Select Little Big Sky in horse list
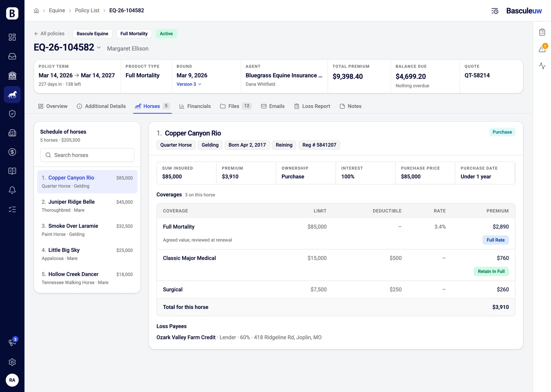Screen dimensions: 551x392 click(87, 254)
